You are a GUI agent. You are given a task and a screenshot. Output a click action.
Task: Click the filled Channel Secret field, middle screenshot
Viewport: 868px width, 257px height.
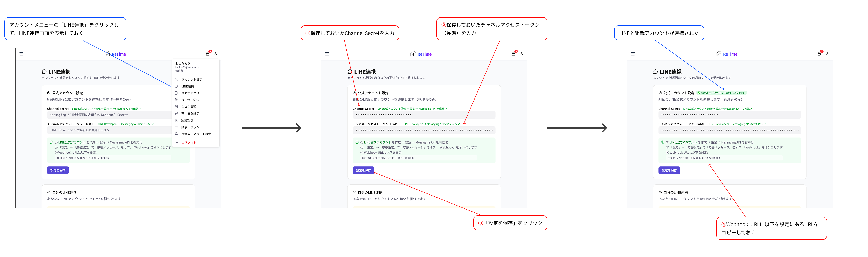[424, 115]
